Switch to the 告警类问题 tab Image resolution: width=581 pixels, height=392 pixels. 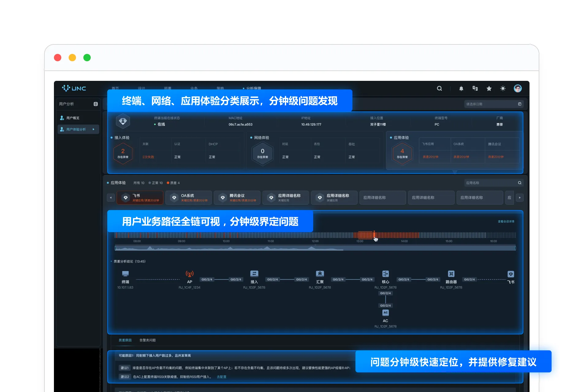pyautogui.click(x=147, y=340)
